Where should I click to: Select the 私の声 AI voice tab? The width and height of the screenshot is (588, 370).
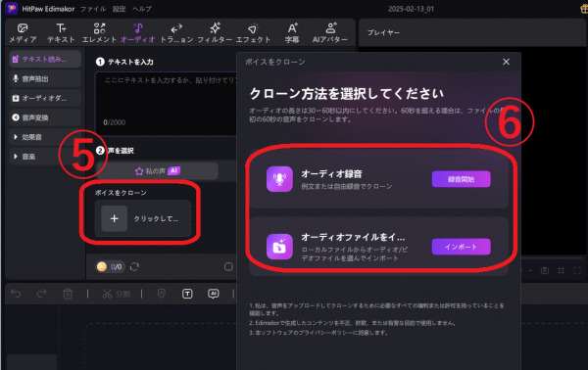tap(158, 171)
